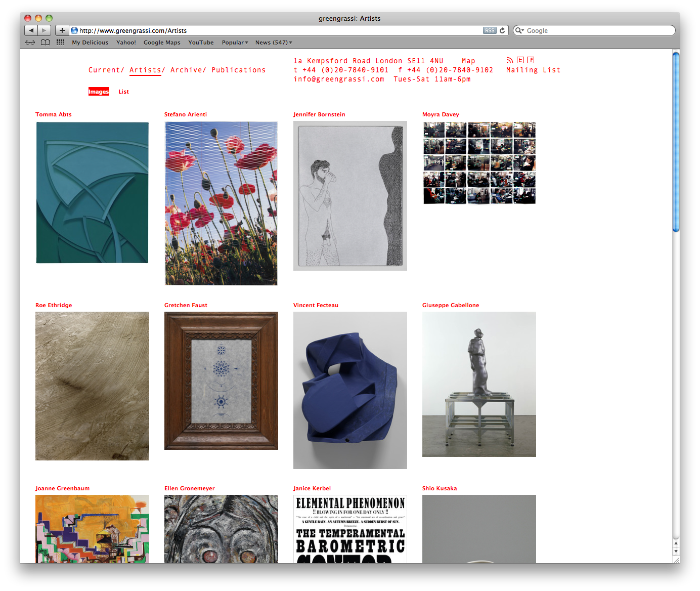Click the RSS badge in address bar
This screenshot has width=700, height=591.
point(490,30)
